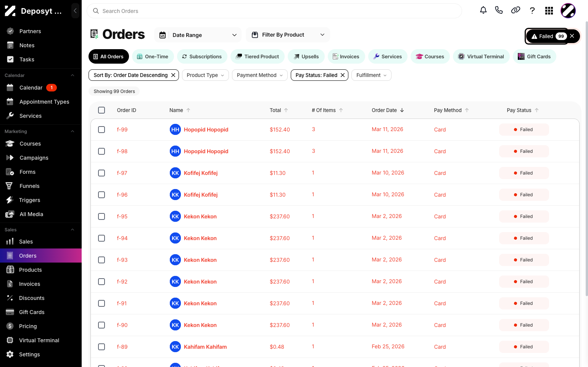Collapse the Marketing sidebar section

72,131
